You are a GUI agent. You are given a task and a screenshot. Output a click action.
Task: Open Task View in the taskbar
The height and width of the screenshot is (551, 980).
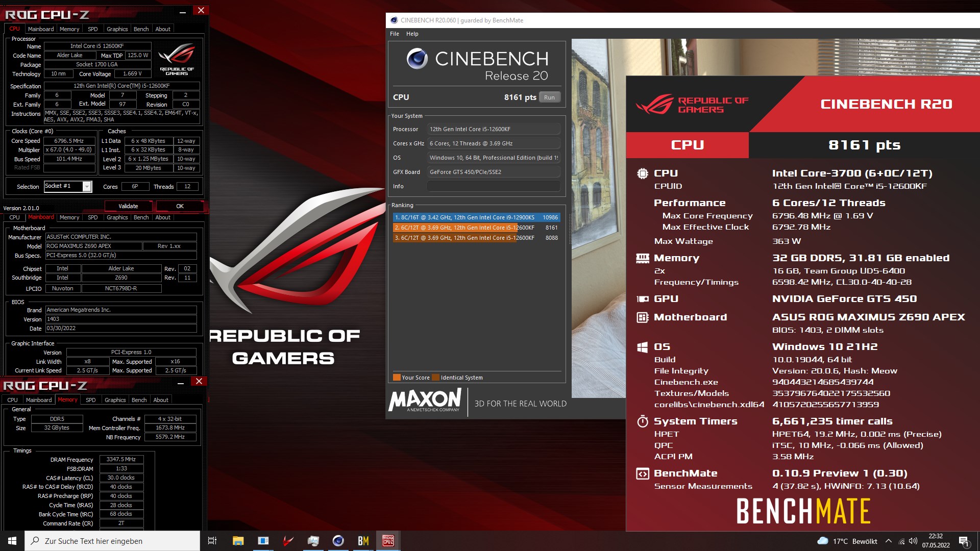click(212, 541)
